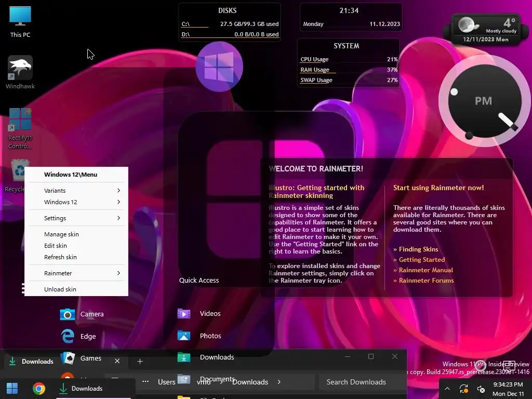This screenshot has width=532, height=399.
Task: Click the Downloads label in Quick Access
Action: tap(217, 357)
